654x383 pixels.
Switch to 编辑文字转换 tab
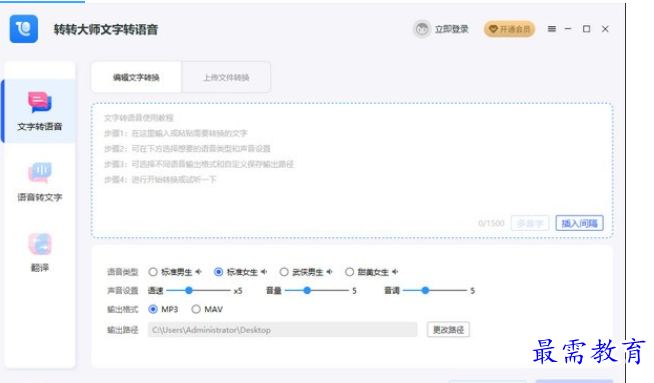[136, 77]
